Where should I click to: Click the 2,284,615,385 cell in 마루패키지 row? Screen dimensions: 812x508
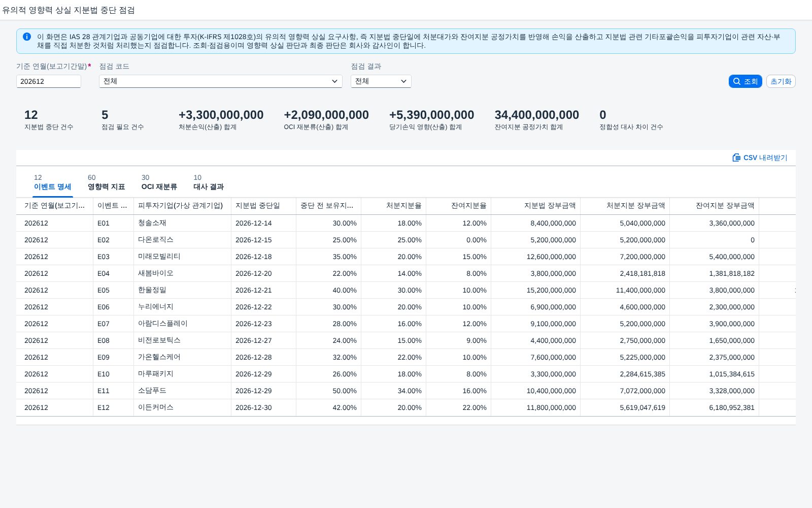point(625,374)
